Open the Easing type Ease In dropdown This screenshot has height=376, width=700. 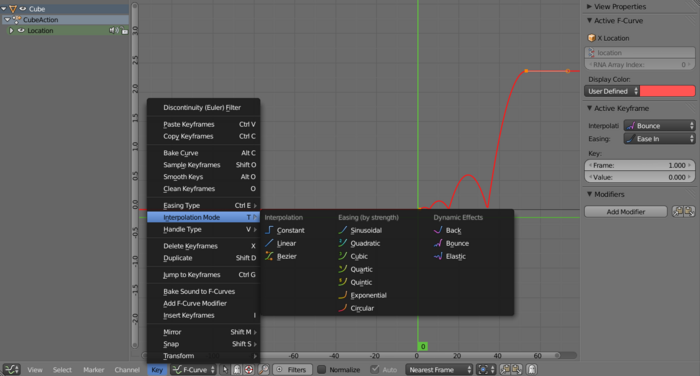(659, 139)
